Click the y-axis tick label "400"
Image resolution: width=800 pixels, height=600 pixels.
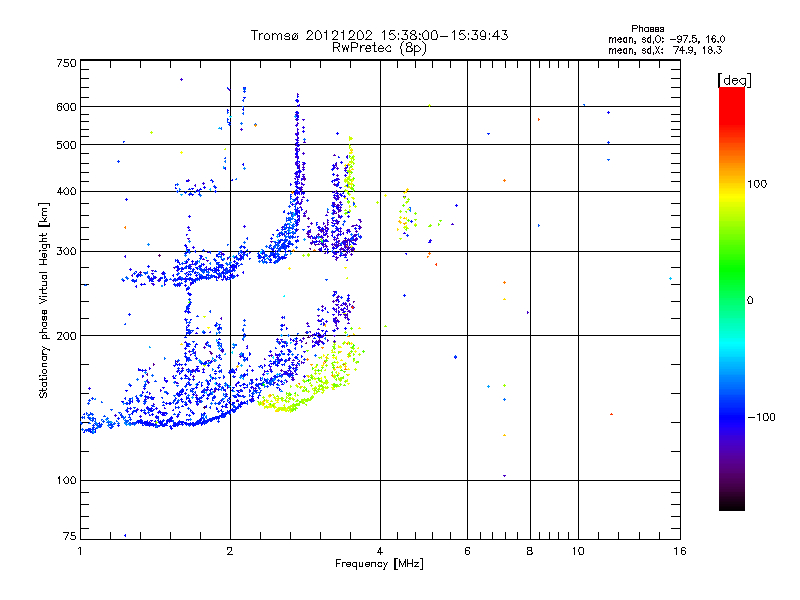pyautogui.click(x=67, y=191)
